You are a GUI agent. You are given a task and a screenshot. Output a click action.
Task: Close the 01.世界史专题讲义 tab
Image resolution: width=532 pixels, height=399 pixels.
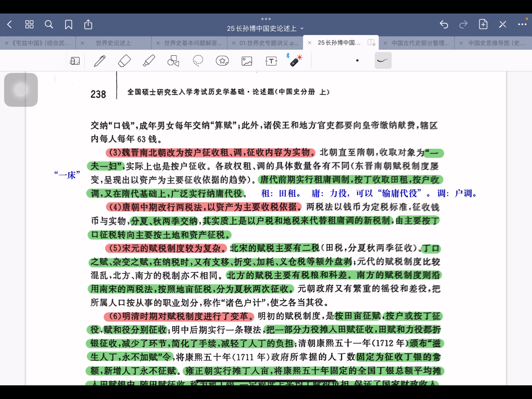pyautogui.click(x=233, y=43)
